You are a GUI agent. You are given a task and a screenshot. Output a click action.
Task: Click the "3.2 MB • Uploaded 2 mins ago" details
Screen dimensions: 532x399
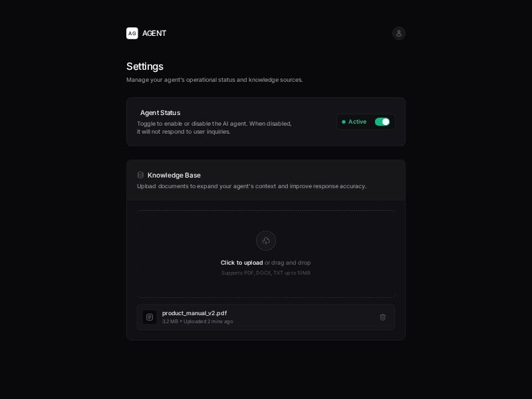click(198, 322)
